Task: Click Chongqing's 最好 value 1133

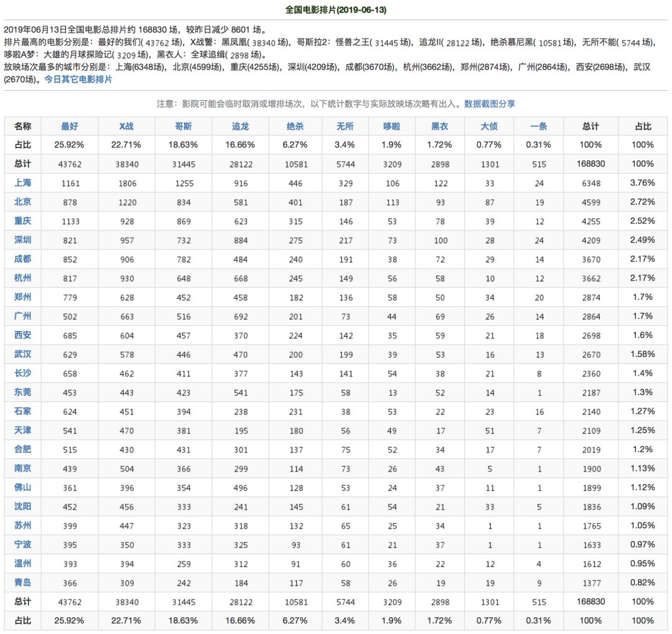Action: [x=70, y=221]
